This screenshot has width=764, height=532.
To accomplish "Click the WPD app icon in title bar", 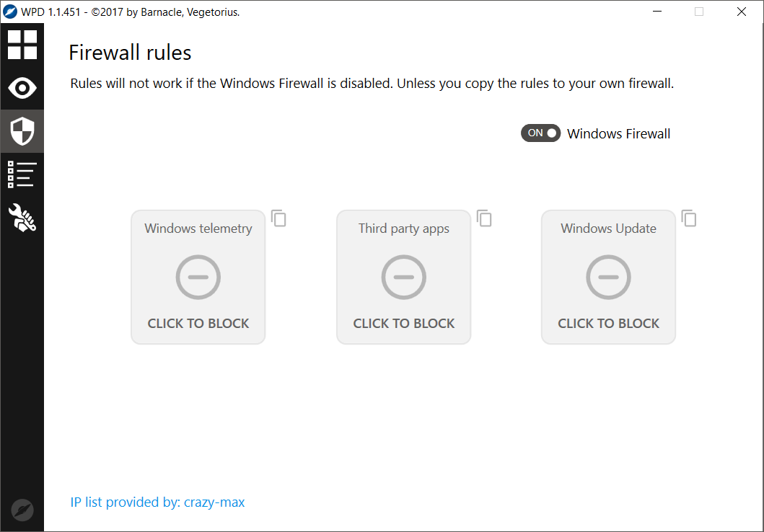I will pos(10,12).
